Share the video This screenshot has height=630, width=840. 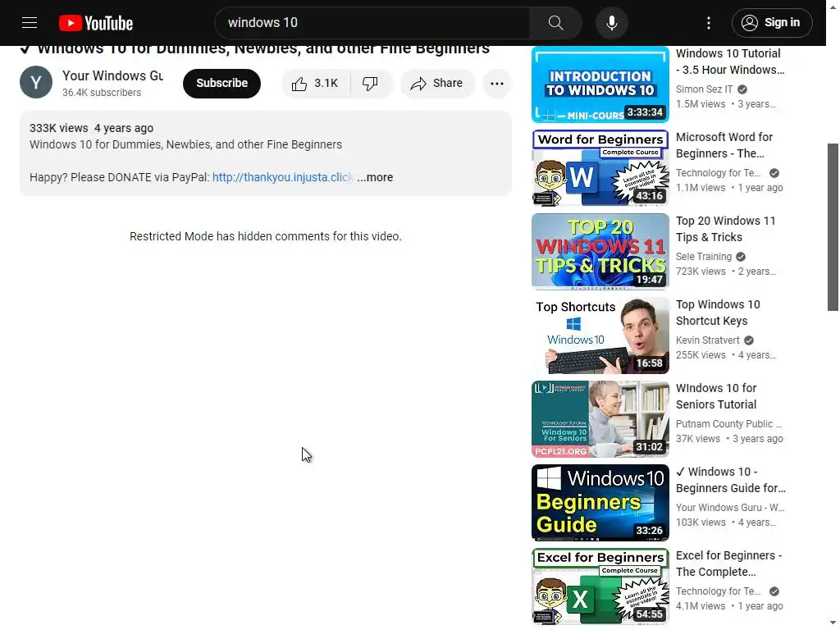click(437, 84)
